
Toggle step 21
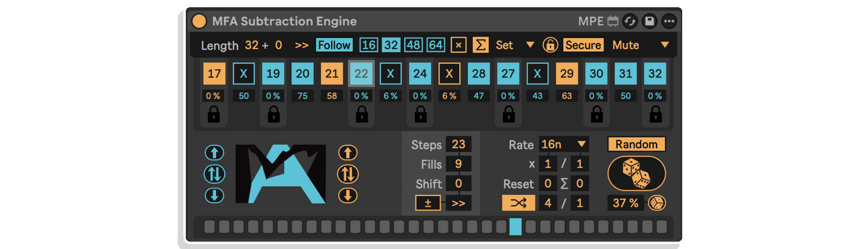point(332,74)
